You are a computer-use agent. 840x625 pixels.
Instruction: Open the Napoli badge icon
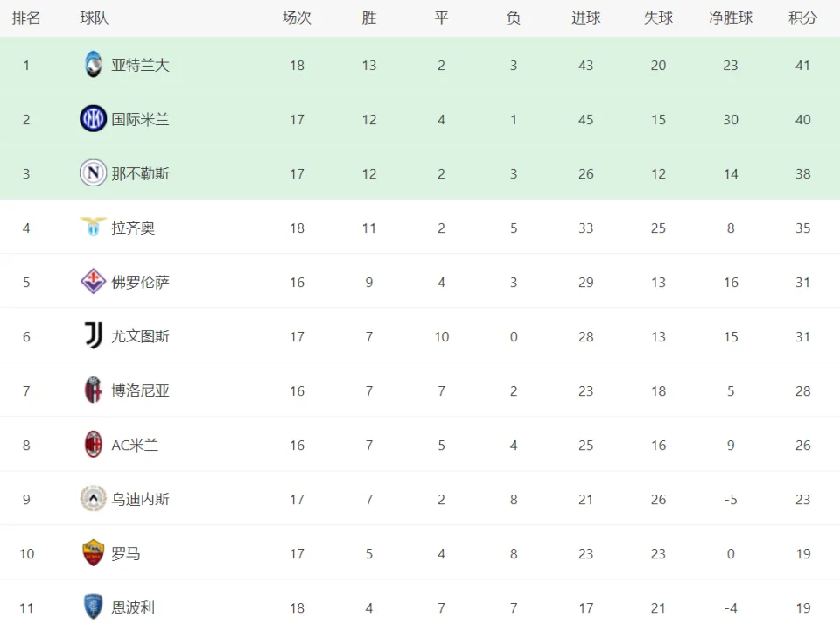[94, 173]
